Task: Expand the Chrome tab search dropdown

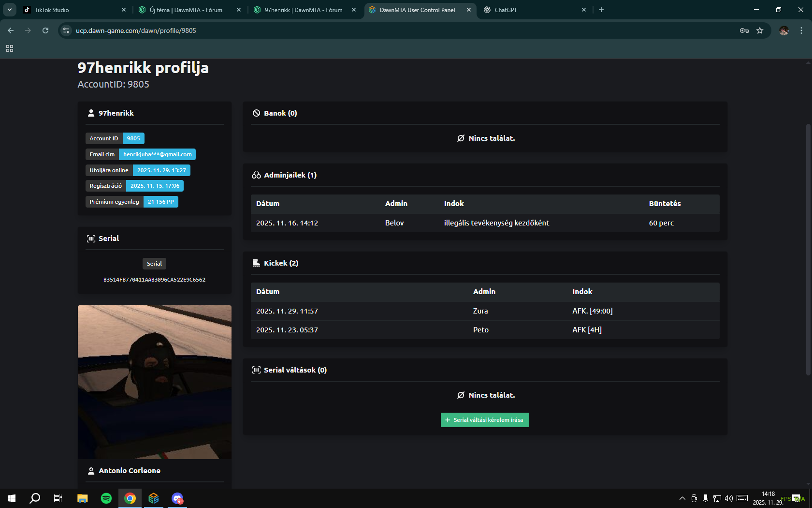Action: (10, 10)
